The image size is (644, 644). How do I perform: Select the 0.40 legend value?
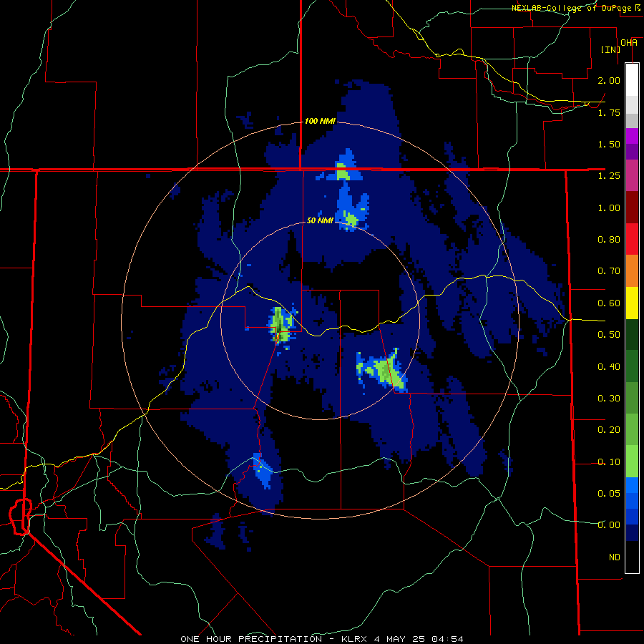coord(609,366)
